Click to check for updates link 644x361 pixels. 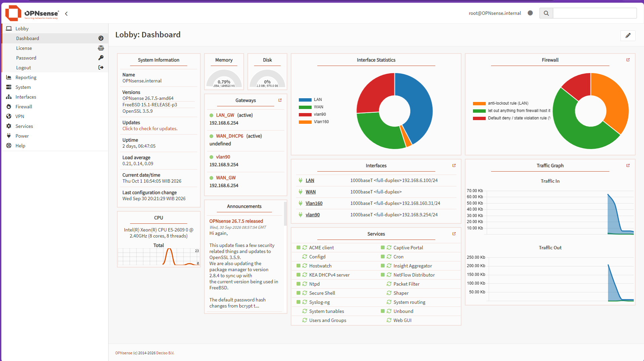(150, 129)
